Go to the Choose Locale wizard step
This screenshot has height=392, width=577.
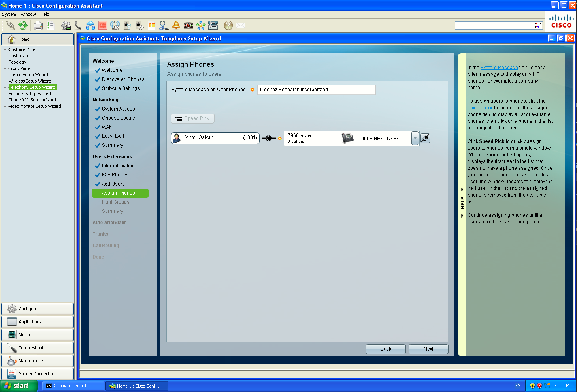[118, 118]
